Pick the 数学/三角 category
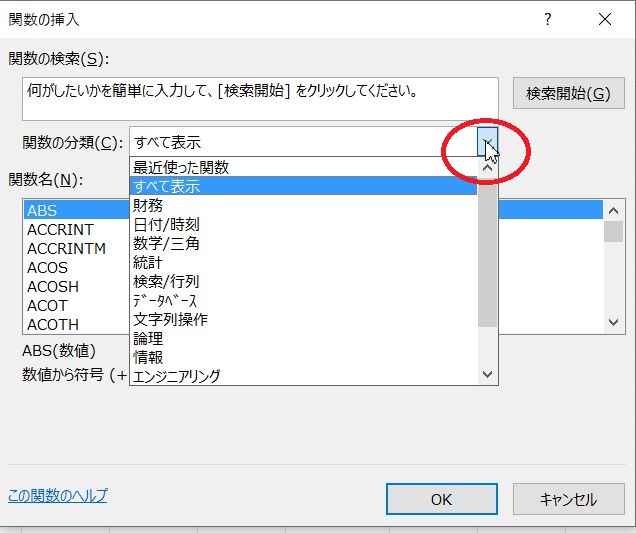636x533 pixels. [166, 243]
